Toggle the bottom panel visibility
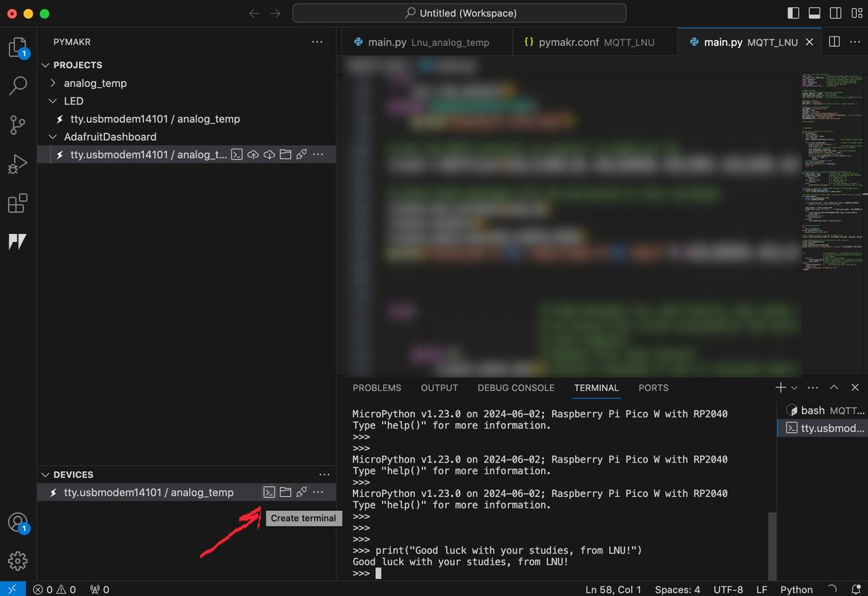Screen dimensions: 868x596 (x=814, y=13)
